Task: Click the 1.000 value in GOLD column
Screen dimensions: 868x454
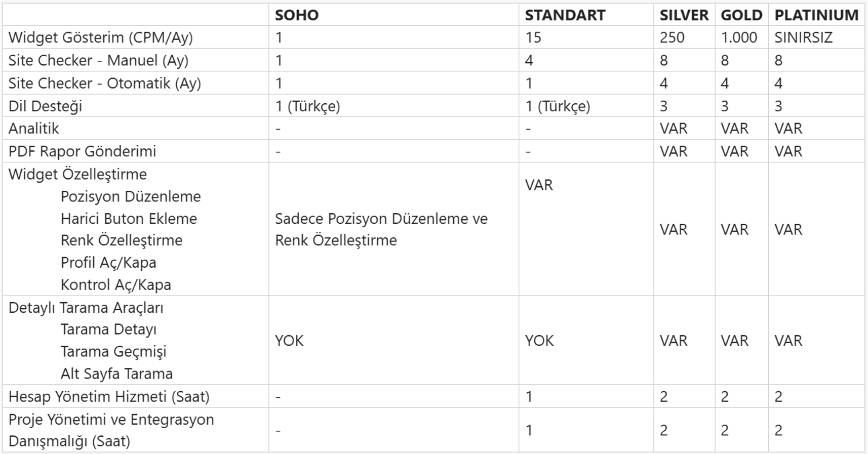Action: (739, 37)
